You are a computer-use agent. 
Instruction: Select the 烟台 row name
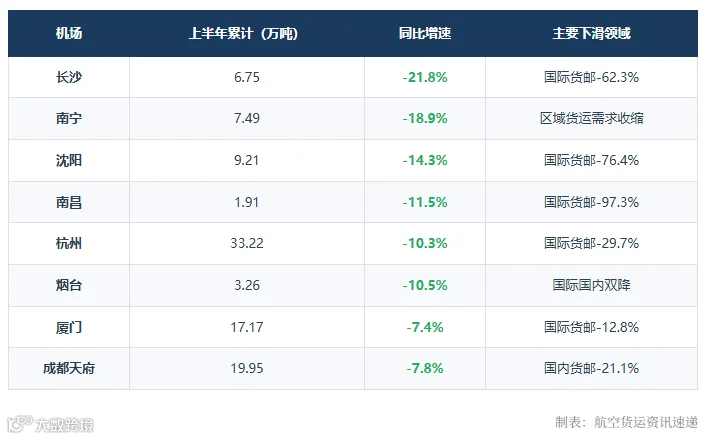coord(69,285)
